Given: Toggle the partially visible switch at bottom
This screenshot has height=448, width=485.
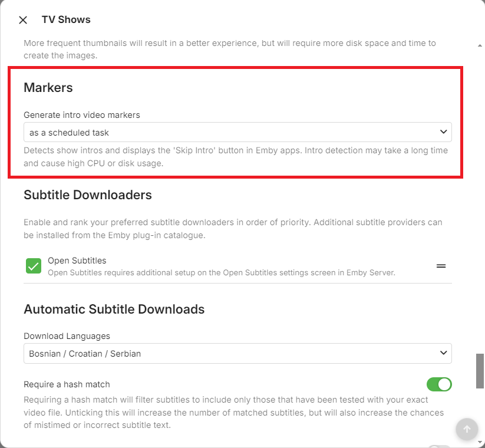Looking at the screenshot, I should coord(439,446).
